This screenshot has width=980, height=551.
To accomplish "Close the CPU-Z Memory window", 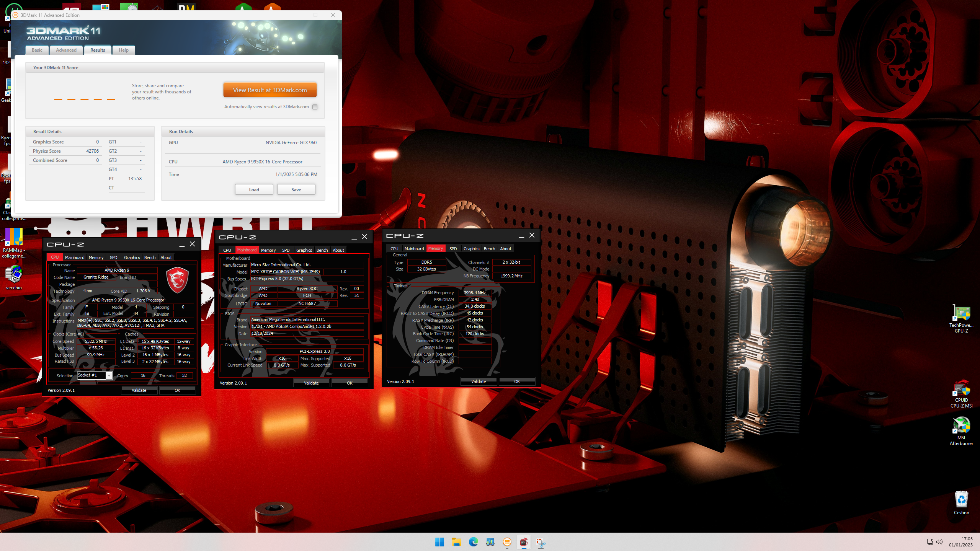I will click(x=532, y=235).
